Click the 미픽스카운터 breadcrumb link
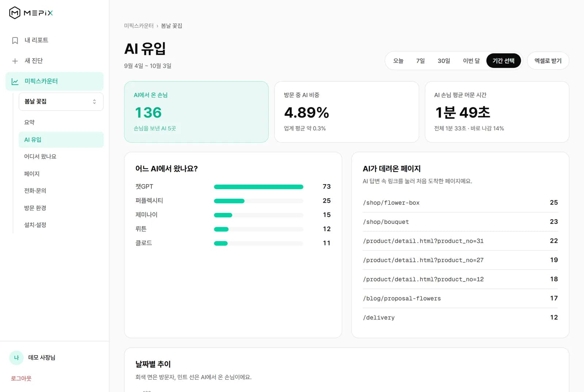The width and height of the screenshot is (584, 392). [x=139, y=26]
